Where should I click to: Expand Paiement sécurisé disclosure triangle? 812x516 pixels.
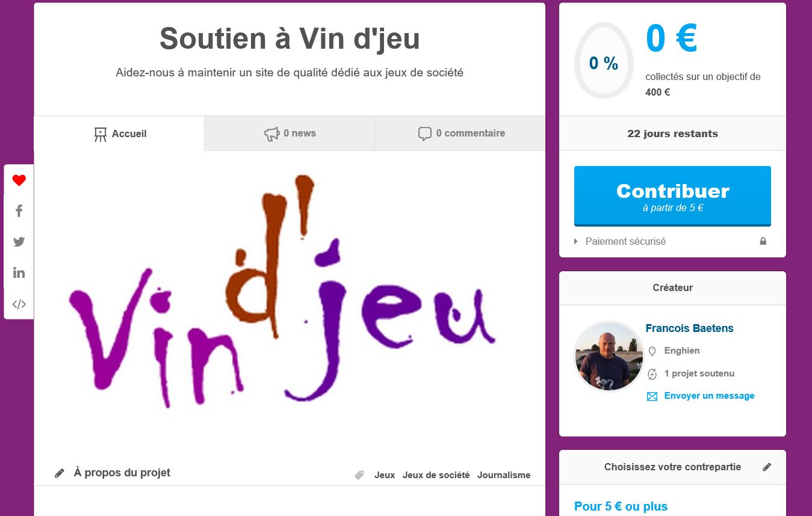[x=576, y=241]
